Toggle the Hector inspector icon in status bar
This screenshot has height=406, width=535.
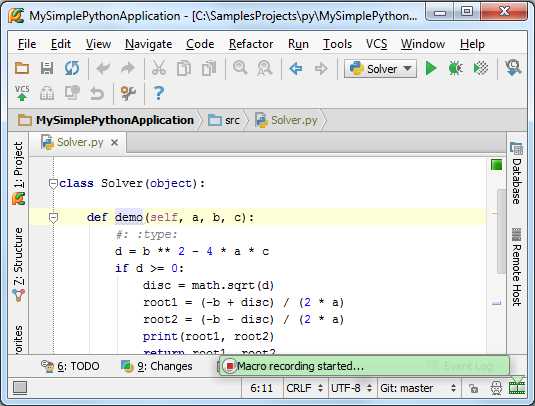point(496,388)
